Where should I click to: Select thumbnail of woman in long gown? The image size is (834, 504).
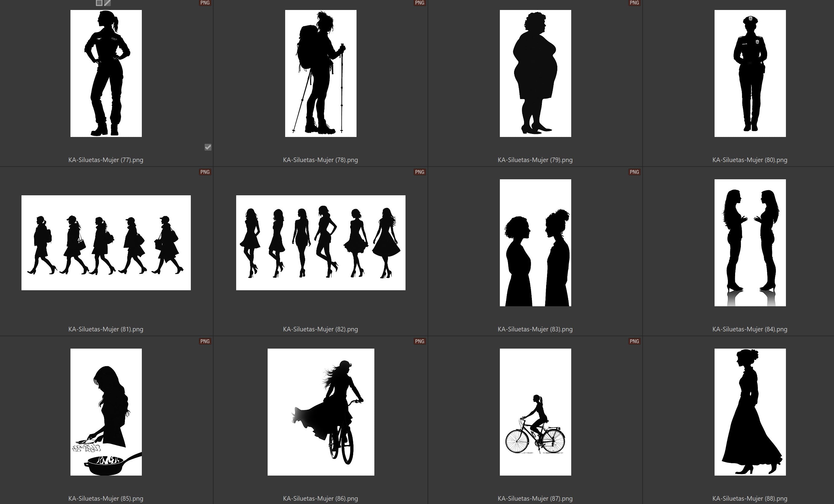pos(750,412)
